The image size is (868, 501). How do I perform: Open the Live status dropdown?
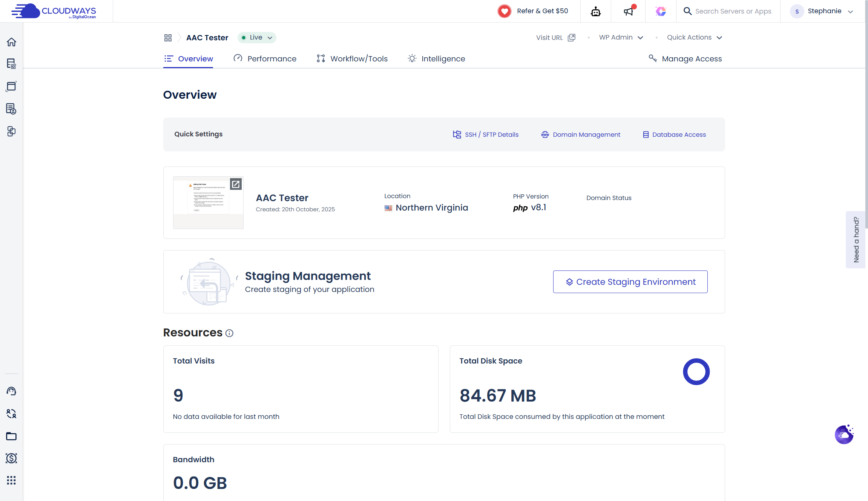pos(257,37)
